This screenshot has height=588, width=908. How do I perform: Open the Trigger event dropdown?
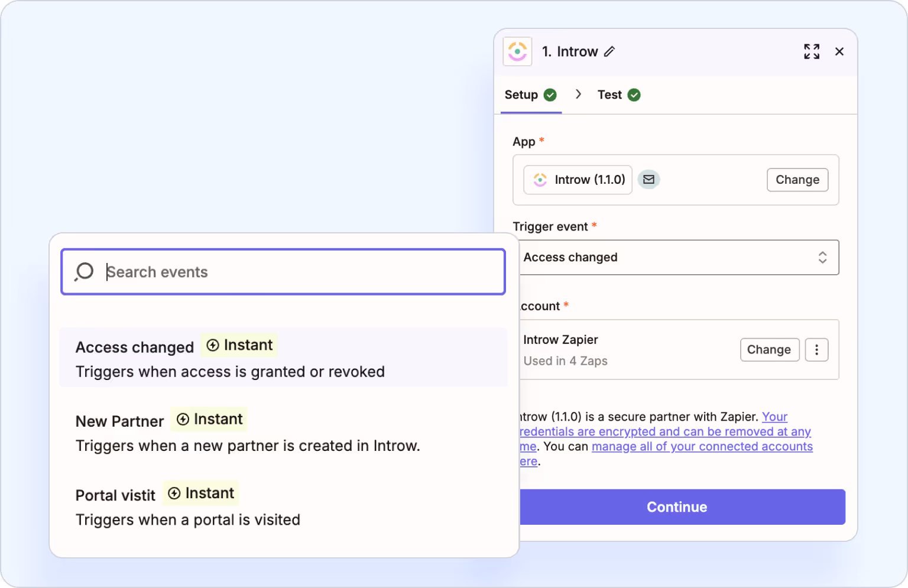(679, 257)
